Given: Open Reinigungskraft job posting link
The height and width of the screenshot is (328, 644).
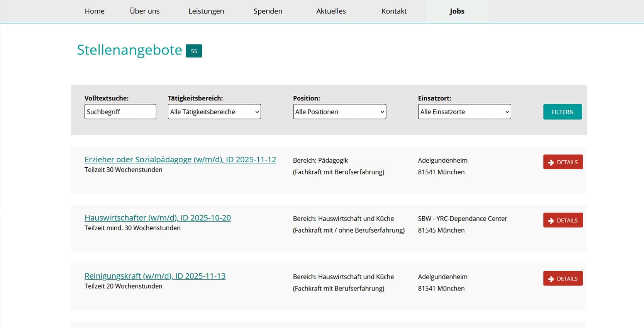Looking at the screenshot, I should [x=155, y=276].
